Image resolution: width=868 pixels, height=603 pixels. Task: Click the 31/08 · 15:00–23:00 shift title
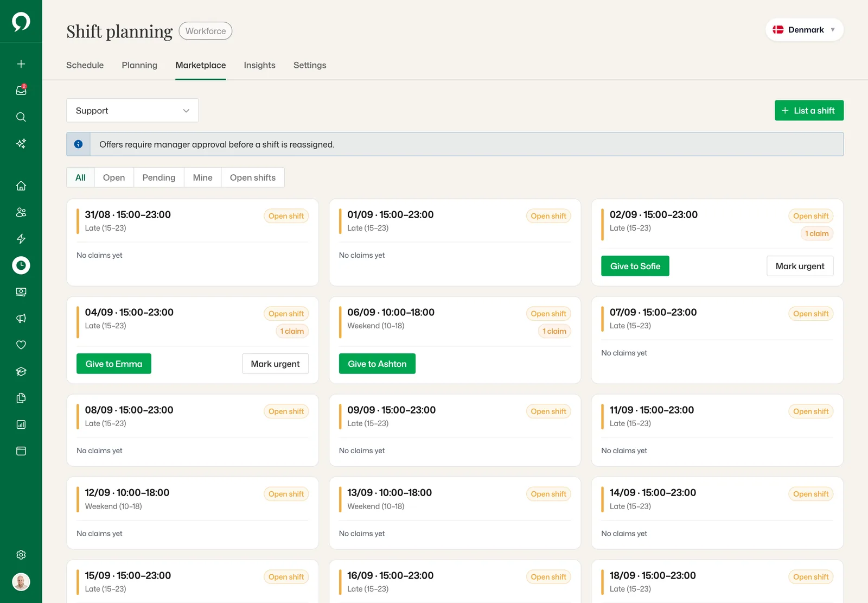tap(128, 214)
